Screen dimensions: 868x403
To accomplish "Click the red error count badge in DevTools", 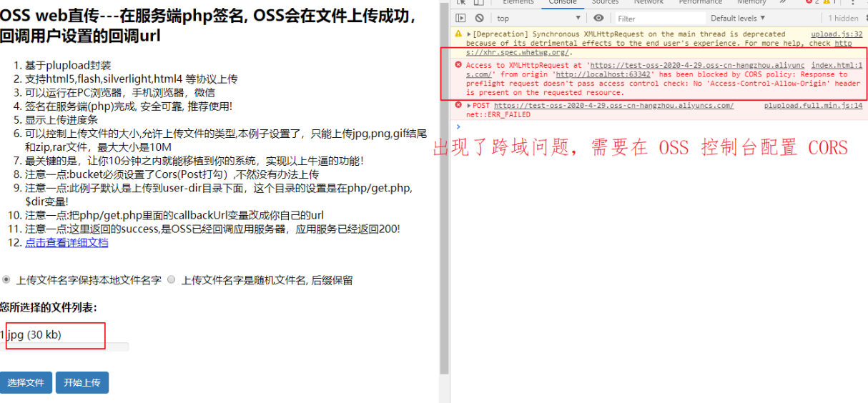I will point(812,2).
